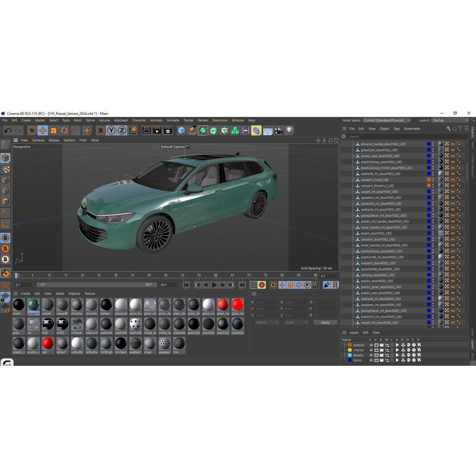
Task: Add a Cube primitive object
Action: (x=181, y=130)
